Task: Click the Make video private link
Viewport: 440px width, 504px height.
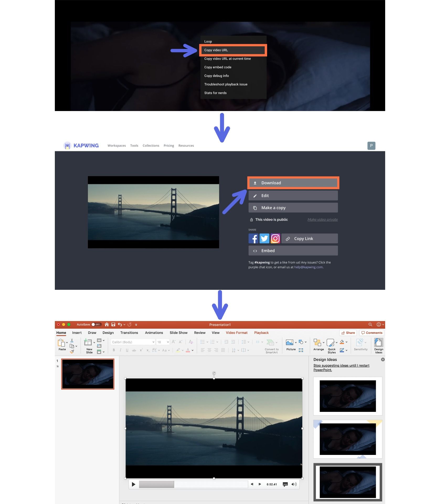Action: (x=322, y=220)
